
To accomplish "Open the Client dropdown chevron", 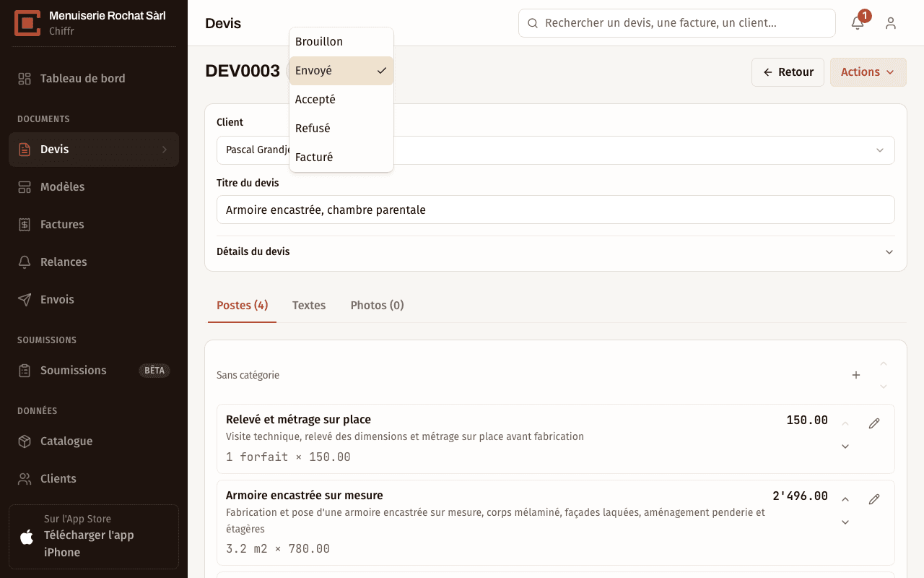I will [x=880, y=150].
